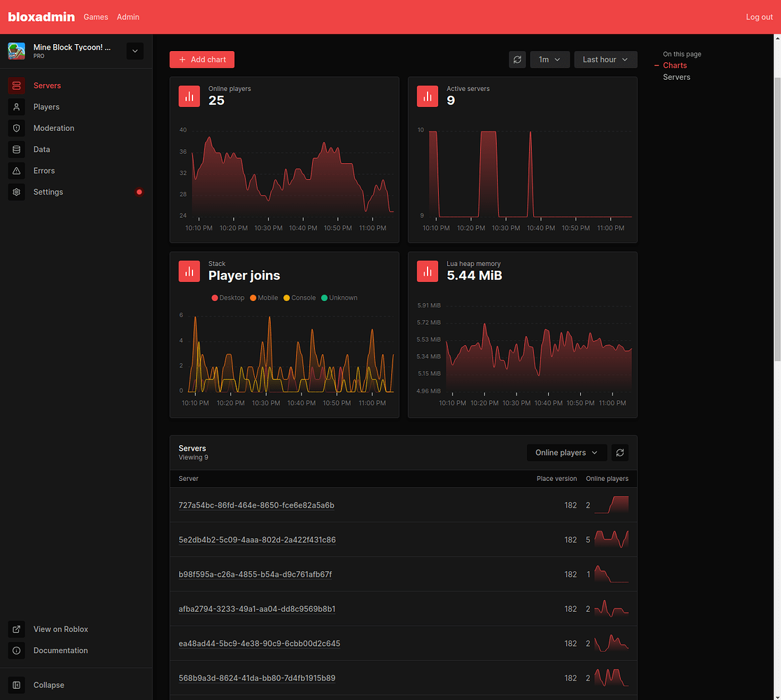Toggle the Mobile legend entry
This screenshot has width=781, height=700.
(264, 297)
